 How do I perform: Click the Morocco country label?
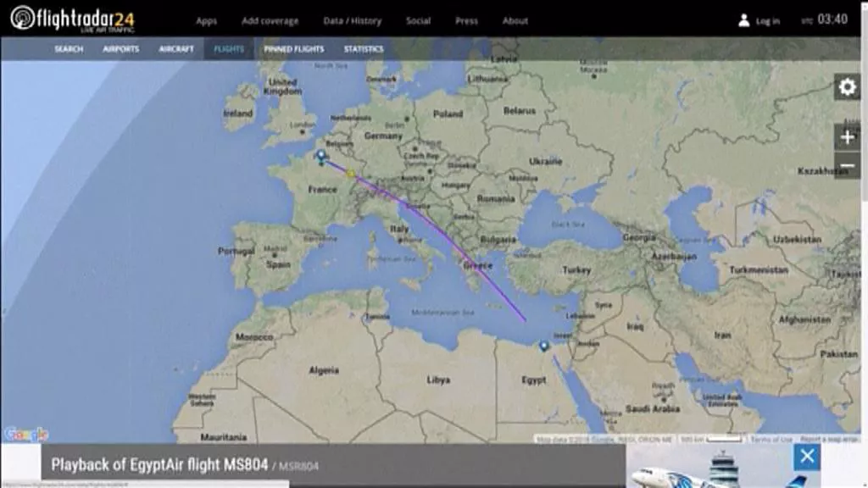254,337
